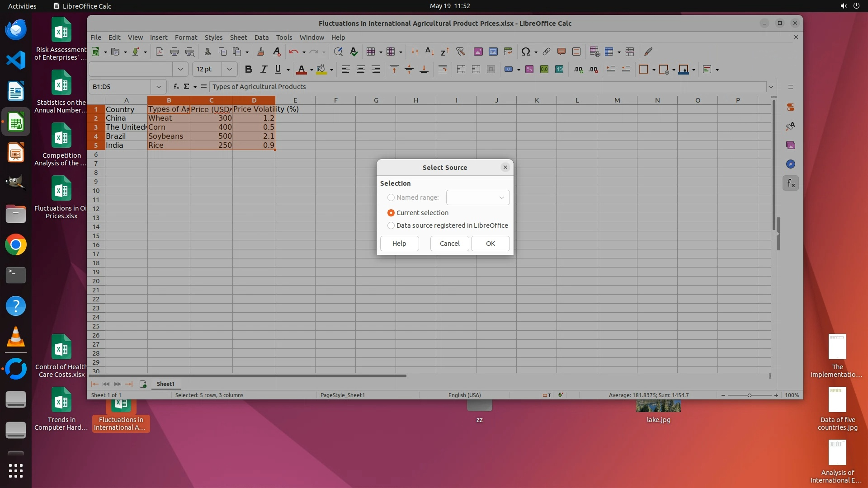Click the Insert Chart icon

(x=493, y=52)
